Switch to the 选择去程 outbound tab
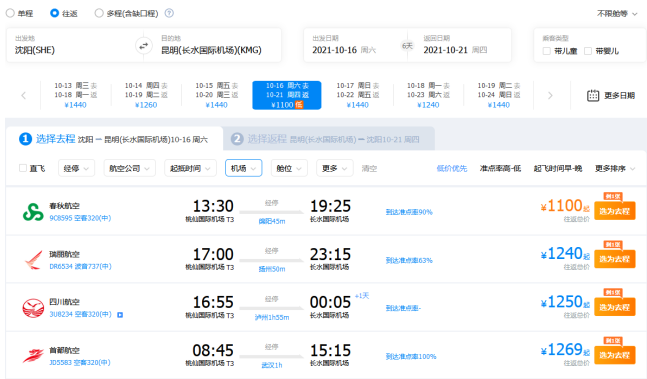 [x=114, y=139]
